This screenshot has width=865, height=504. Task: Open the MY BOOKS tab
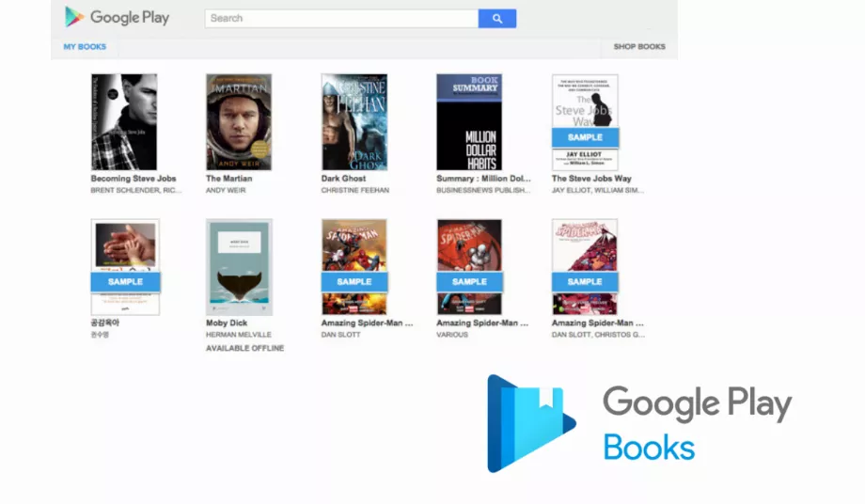[85, 47]
